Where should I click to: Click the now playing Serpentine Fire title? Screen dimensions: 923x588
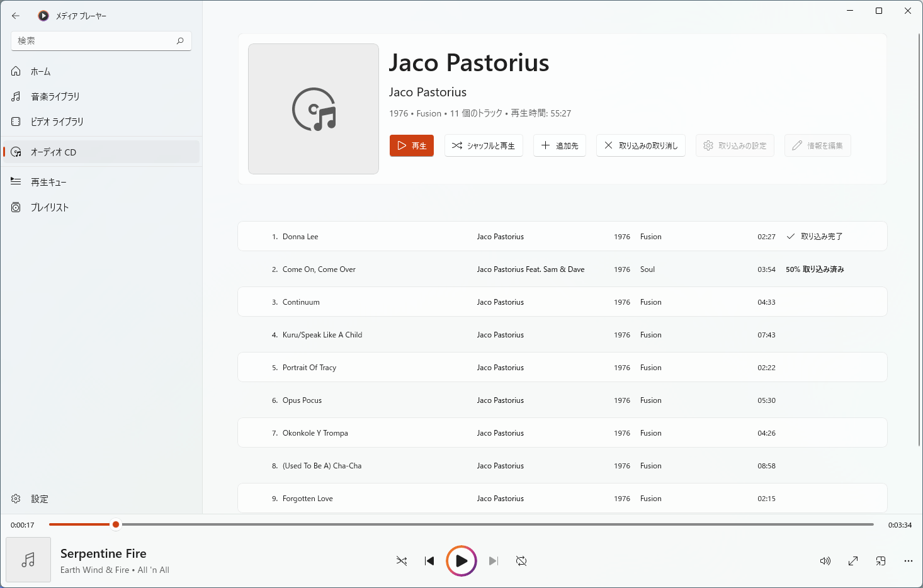(x=103, y=553)
